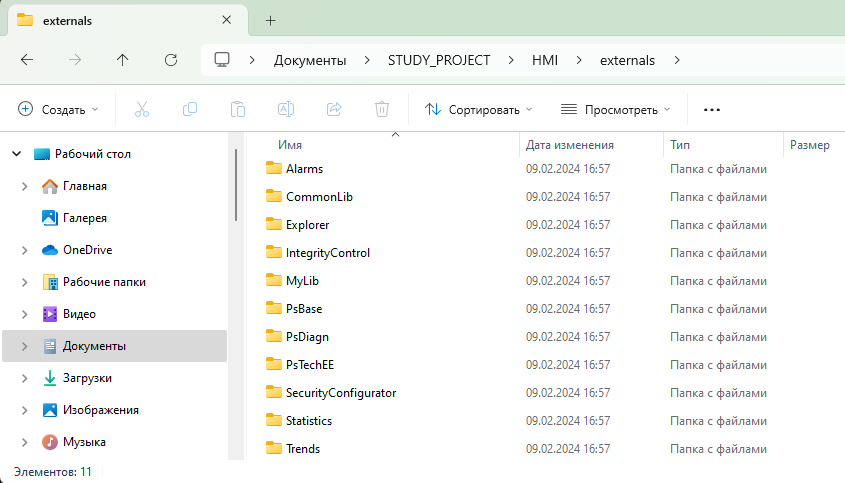
Task: Click the Rename icon in toolbar
Action: click(286, 109)
